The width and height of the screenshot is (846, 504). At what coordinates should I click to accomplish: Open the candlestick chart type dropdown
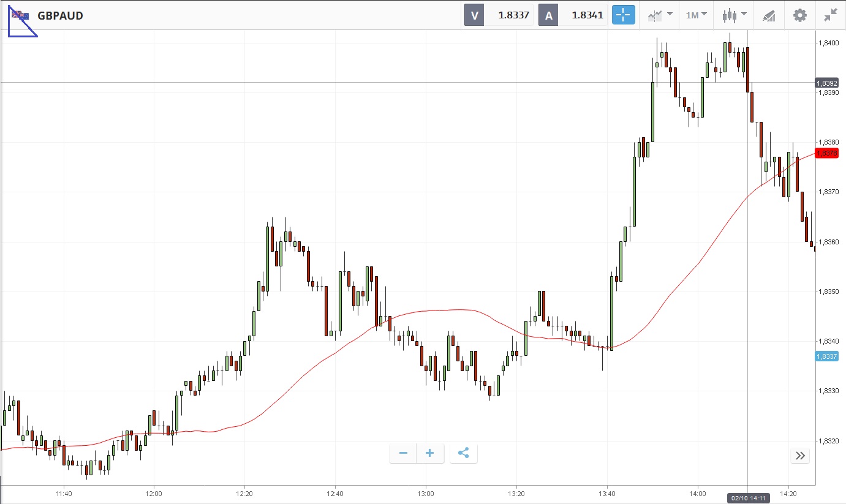734,15
